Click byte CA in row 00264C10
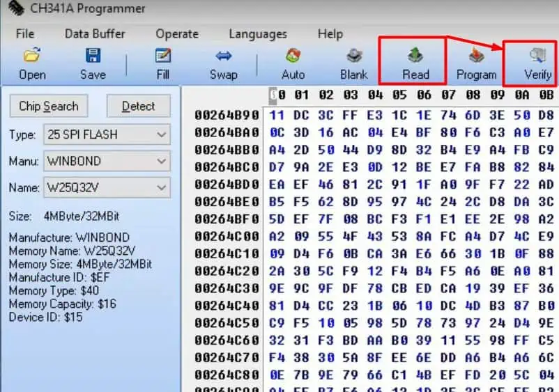Screen dimensions: 559x392 [x=375, y=254]
